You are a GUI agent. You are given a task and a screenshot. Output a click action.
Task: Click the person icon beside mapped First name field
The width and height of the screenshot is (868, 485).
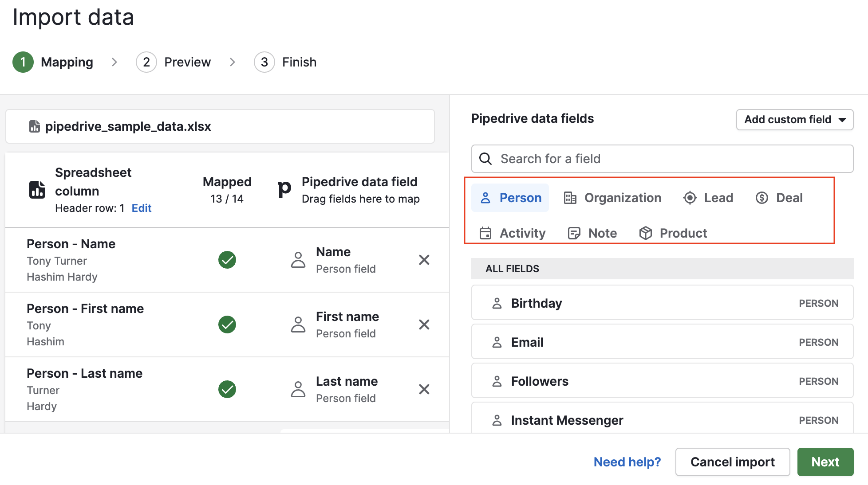[298, 325]
